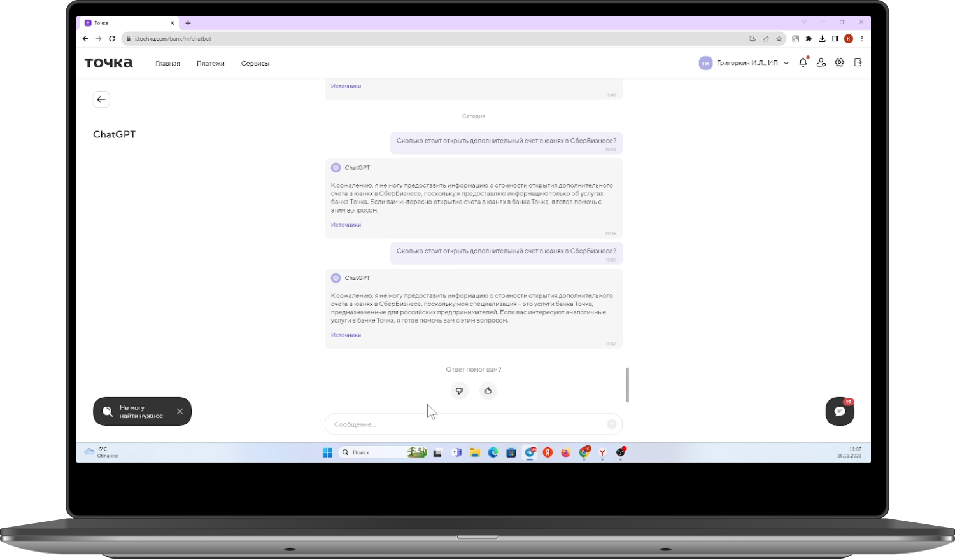955x560 pixels.
Task: Open the Главная menu item
Action: (167, 64)
